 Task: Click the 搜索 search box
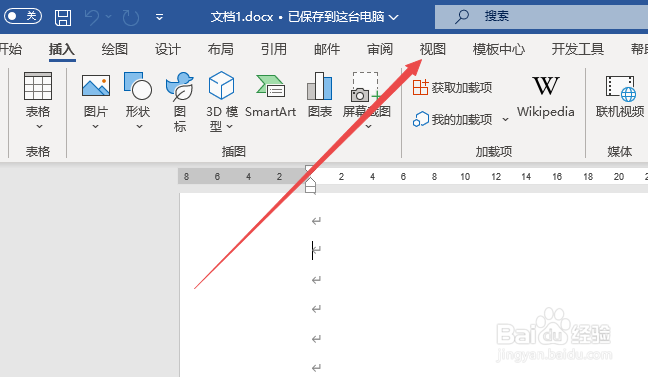pos(541,17)
